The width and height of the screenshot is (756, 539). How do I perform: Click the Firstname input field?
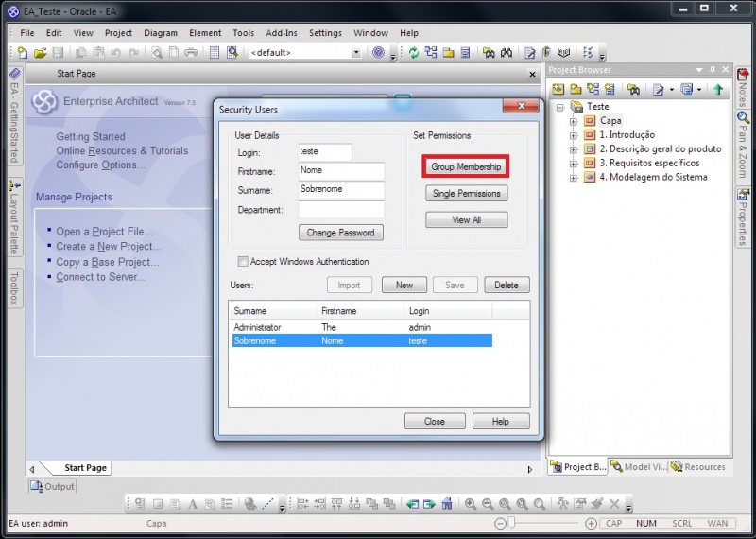(341, 171)
